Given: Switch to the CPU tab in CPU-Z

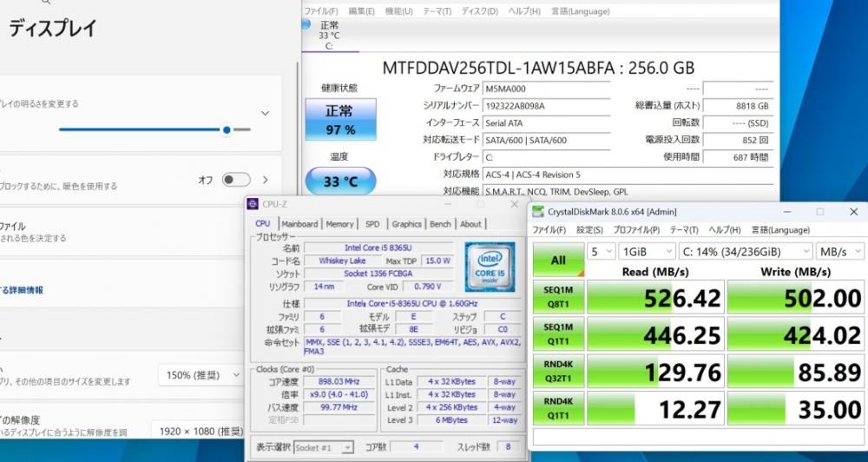Looking at the screenshot, I should (263, 223).
